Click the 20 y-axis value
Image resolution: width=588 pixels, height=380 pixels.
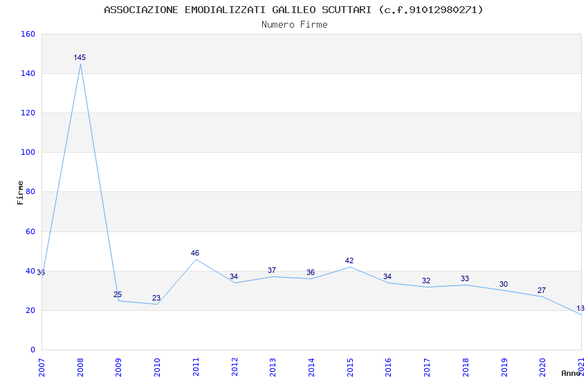point(30,310)
